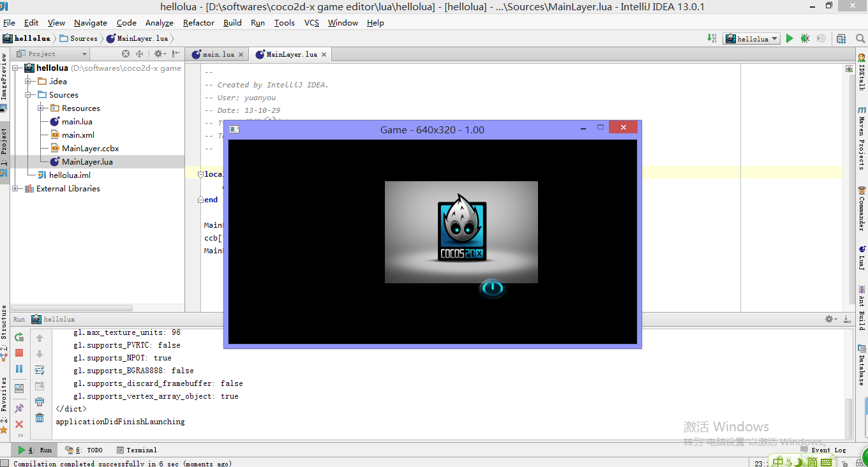Image resolution: width=868 pixels, height=467 pixels.
Task: Collapse the hellolua project root node
Action: tap(15, 68)
